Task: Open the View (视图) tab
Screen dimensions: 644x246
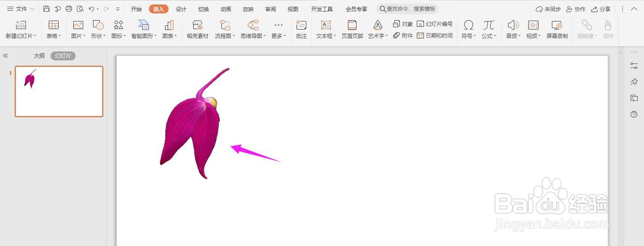Action: click(x=293, y=9)
